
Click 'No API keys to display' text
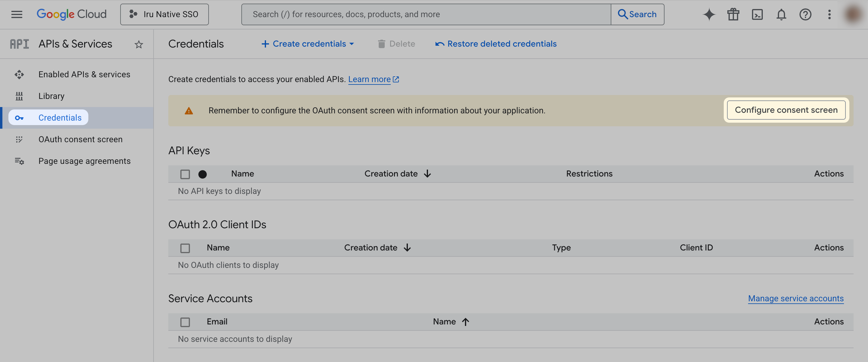[219, 192]
